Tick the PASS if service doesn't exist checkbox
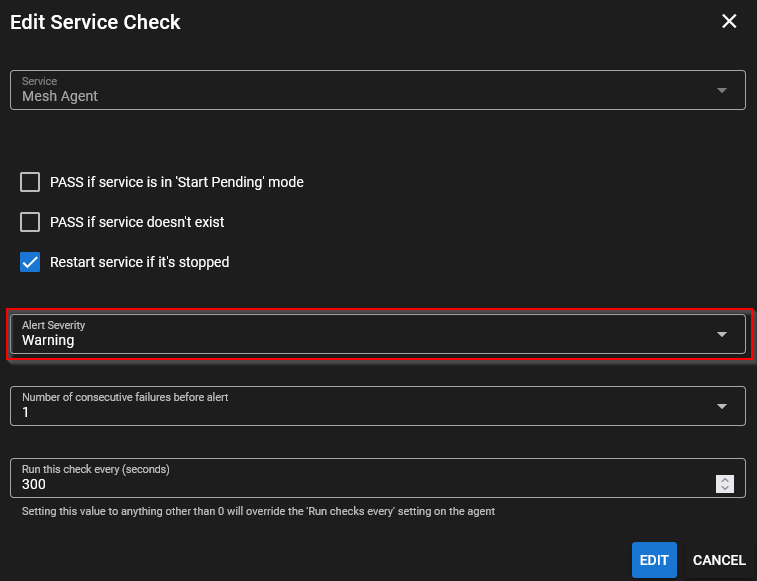Screen dimensions: 757x581 31,222
